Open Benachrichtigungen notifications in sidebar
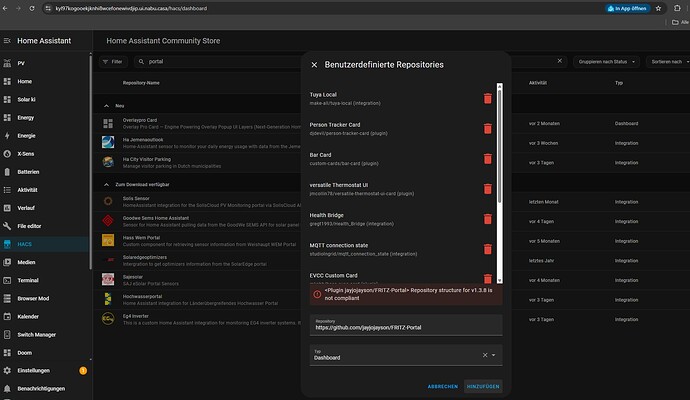 point(45,389)
